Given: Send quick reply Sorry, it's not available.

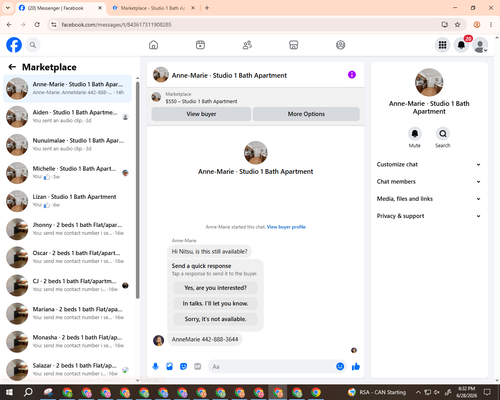Looking at the screenshot, I should click(x=215, y=319).
